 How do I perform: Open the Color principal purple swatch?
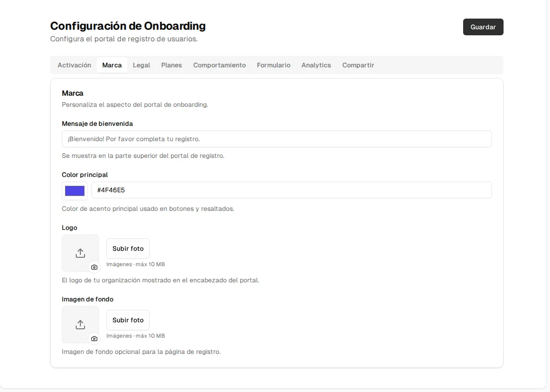[x=75, y=191]
